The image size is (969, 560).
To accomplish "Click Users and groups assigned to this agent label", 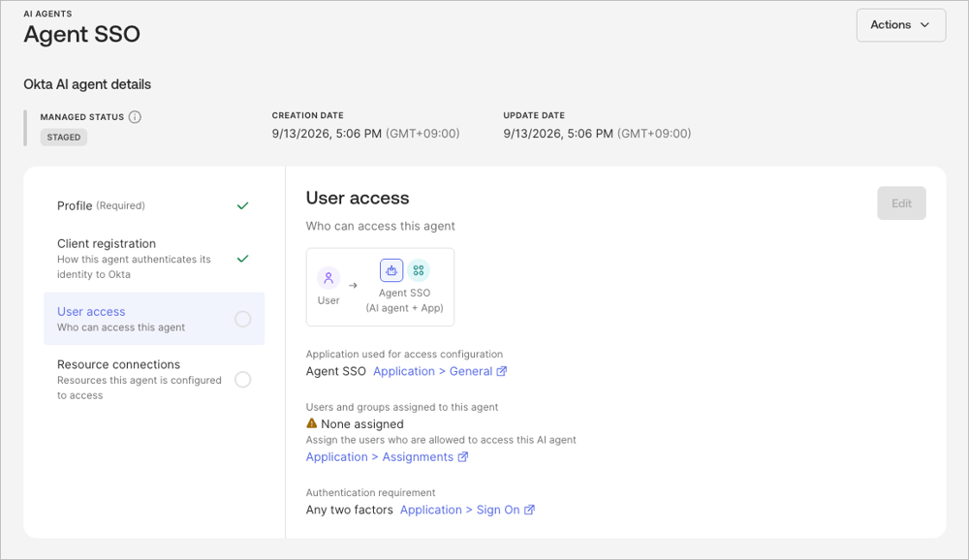I will 402,407.
